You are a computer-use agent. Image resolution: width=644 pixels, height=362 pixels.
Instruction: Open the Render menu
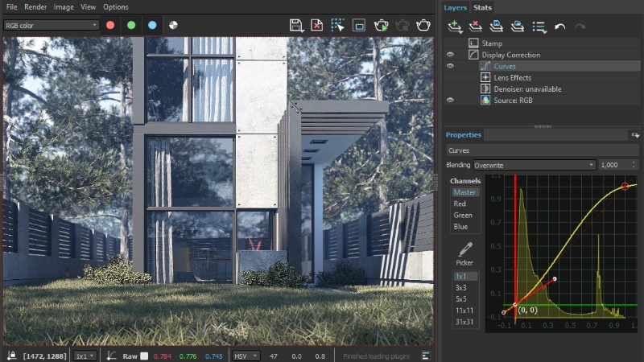(35, 7)
